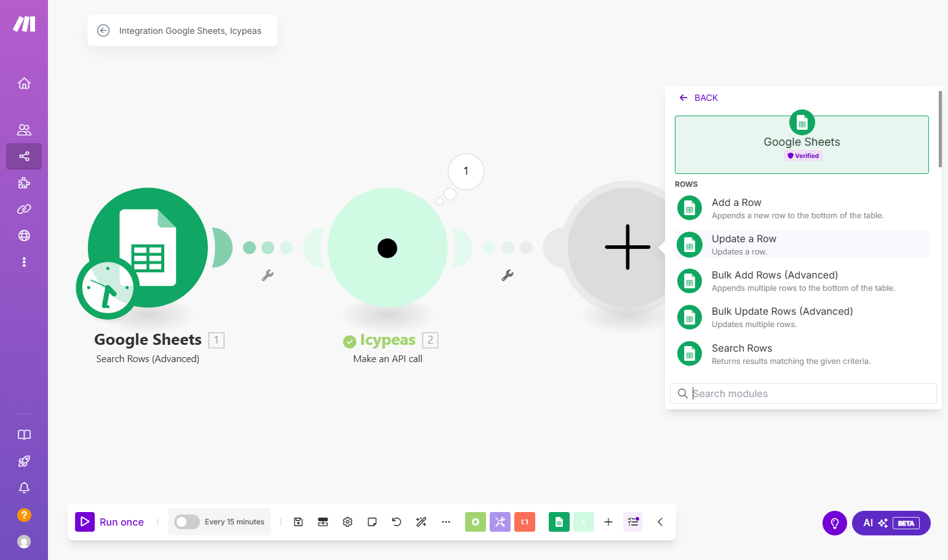The height and width of the screenshot is (560, 948).
Task: Select Bulk Add Rows (Advanced) module
Action: (802, 281)
